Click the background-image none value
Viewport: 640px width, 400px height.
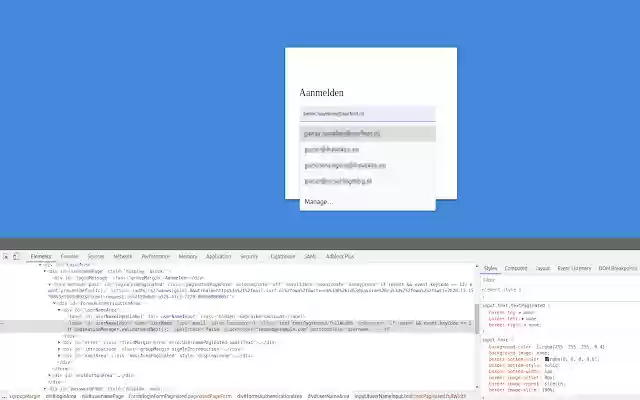542,353
